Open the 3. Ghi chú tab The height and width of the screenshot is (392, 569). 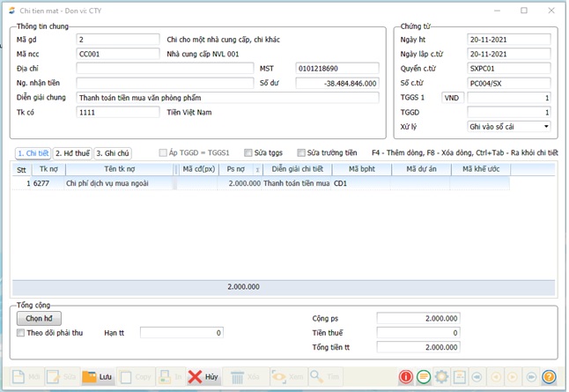coord(112,152)
